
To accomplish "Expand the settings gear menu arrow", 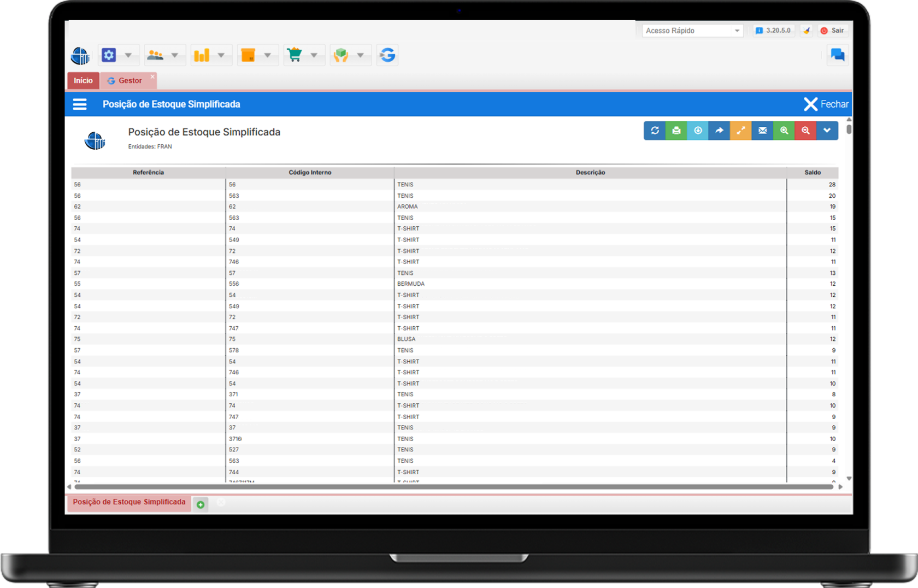I will (x=128, y=55).
